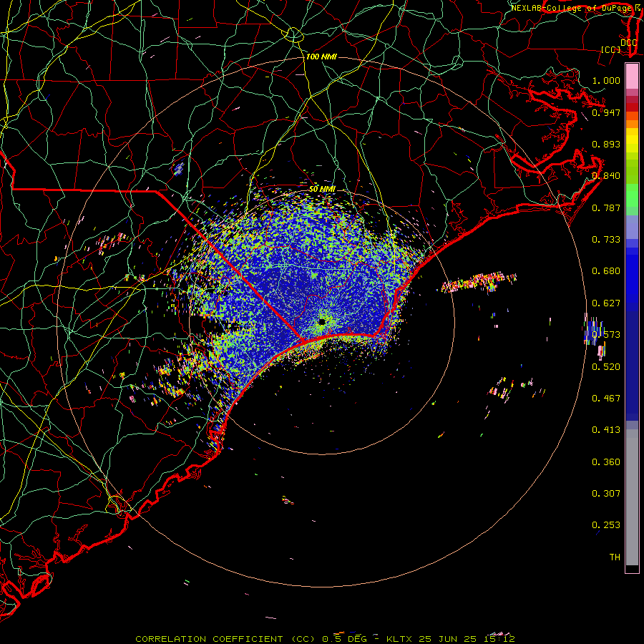The height and width of the screenshot is (644, 644).
Task: Click the 0.307 scale value
Action: click(x=606, y=493)
